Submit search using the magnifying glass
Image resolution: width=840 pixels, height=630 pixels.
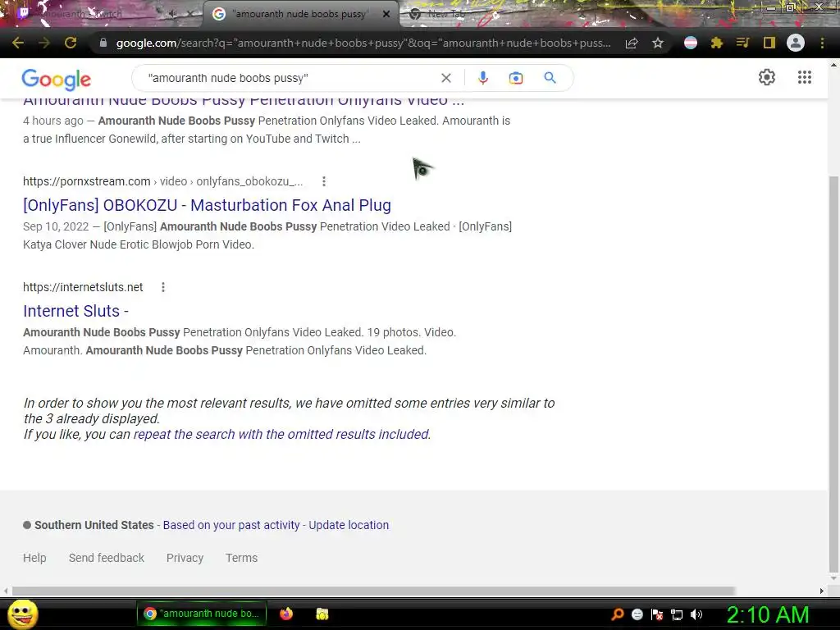point(550,78)
